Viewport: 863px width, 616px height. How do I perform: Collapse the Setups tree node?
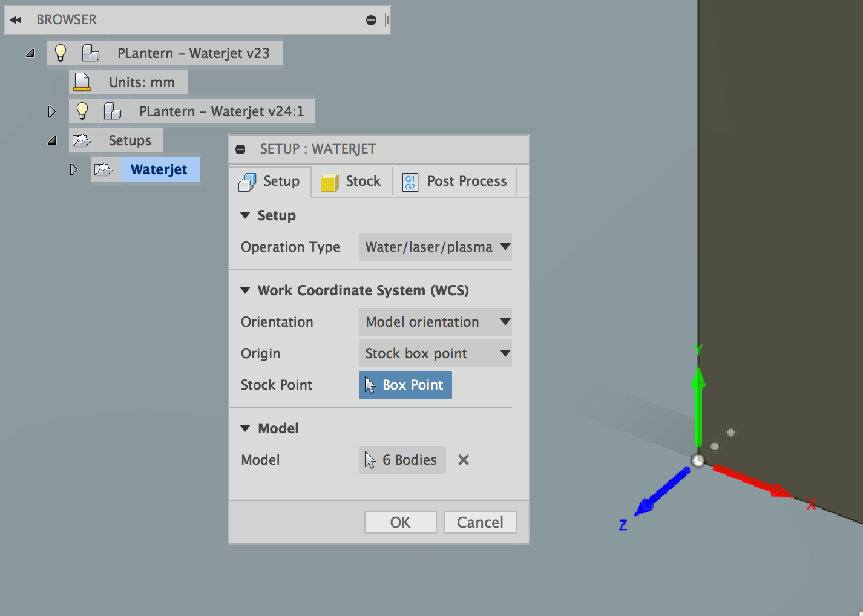(x=52, y=141)
